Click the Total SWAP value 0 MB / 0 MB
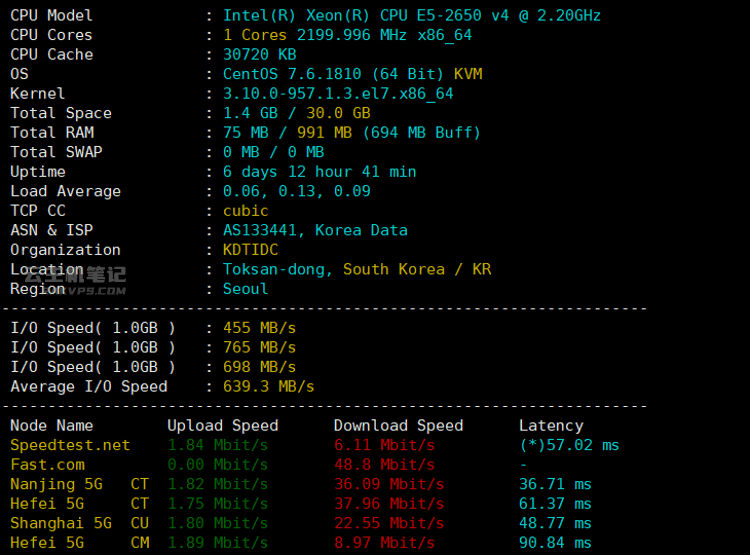The image size is (750, 555). (x=274, y=152)
